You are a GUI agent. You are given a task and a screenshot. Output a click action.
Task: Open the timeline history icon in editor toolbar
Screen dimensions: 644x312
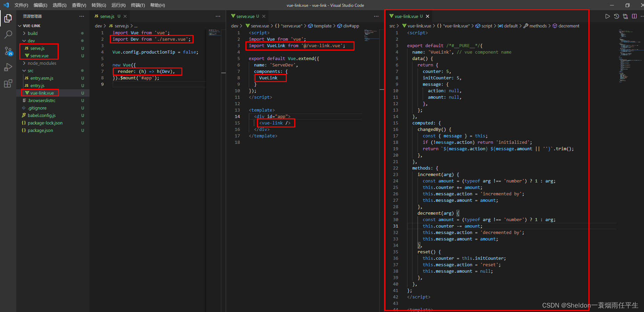pyautogui.click(x=617, y=16)
